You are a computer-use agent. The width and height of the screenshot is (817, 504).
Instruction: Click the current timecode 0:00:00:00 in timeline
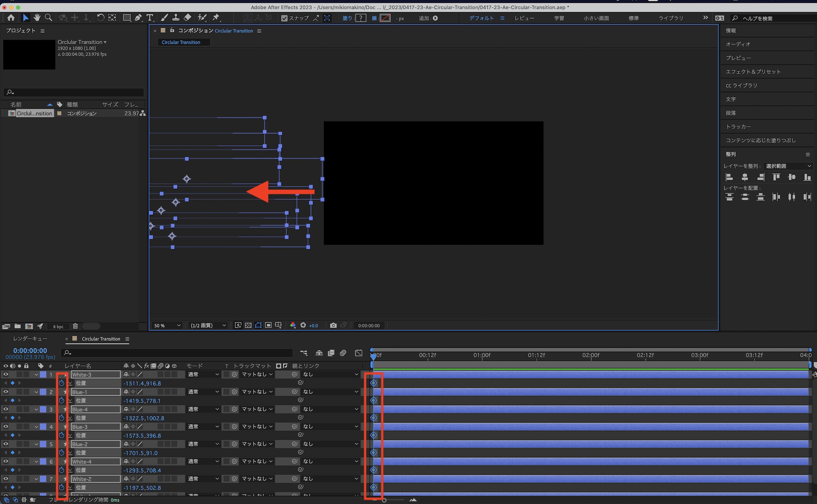point(30,350)
